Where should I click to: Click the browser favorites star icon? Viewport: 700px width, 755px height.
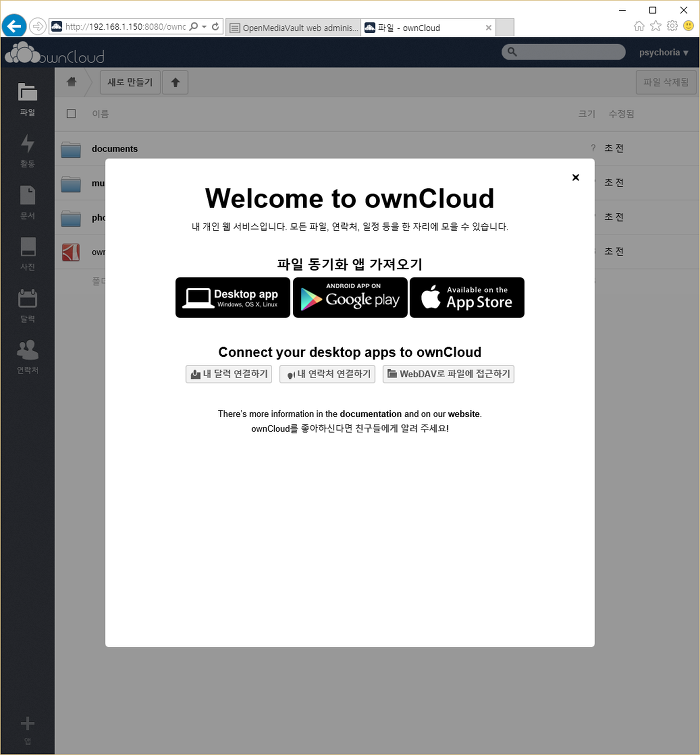tap(656, 26)
